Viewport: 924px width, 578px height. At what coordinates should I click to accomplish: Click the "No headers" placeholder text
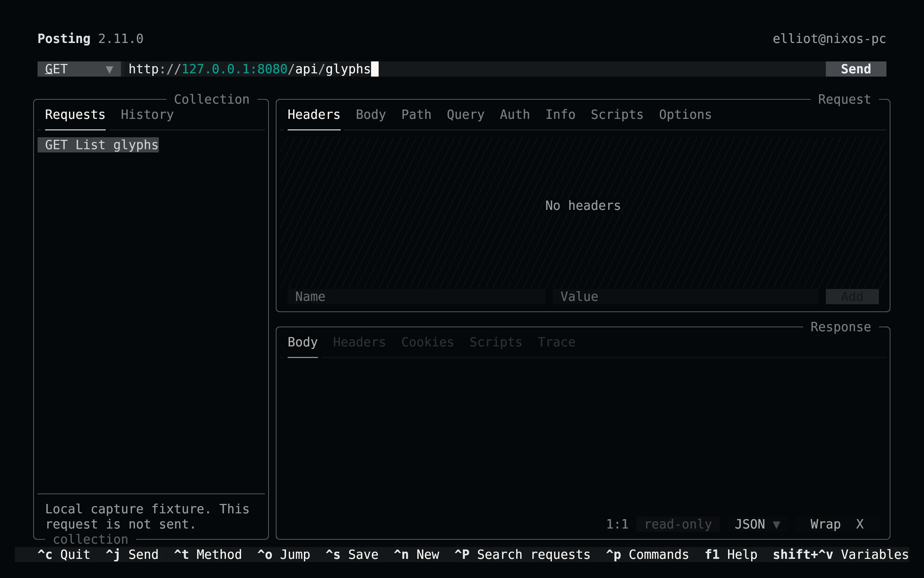coord(583,206)
